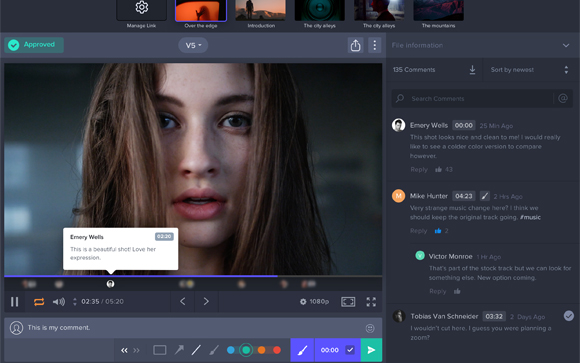Click the #music hashtag
This screenshot has height=363, width=580.
tap(530, 217)
